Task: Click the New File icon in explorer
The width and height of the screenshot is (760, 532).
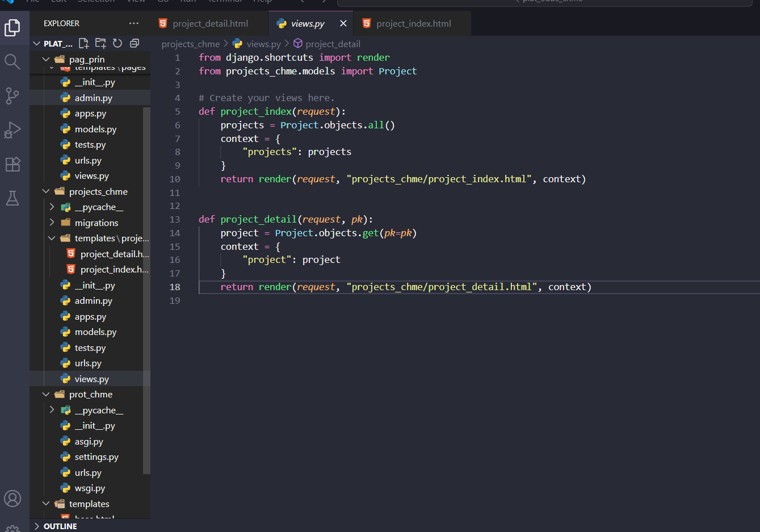Action: (84, 44)
